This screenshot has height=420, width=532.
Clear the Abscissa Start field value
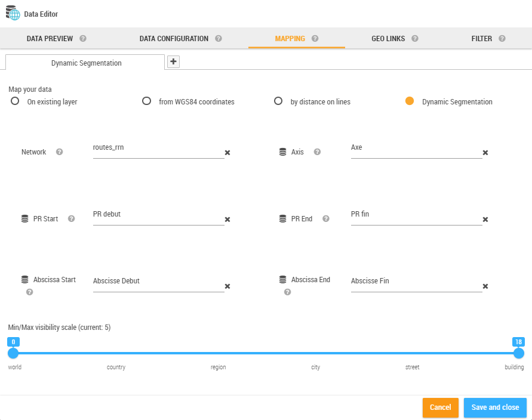pos(227,286)
